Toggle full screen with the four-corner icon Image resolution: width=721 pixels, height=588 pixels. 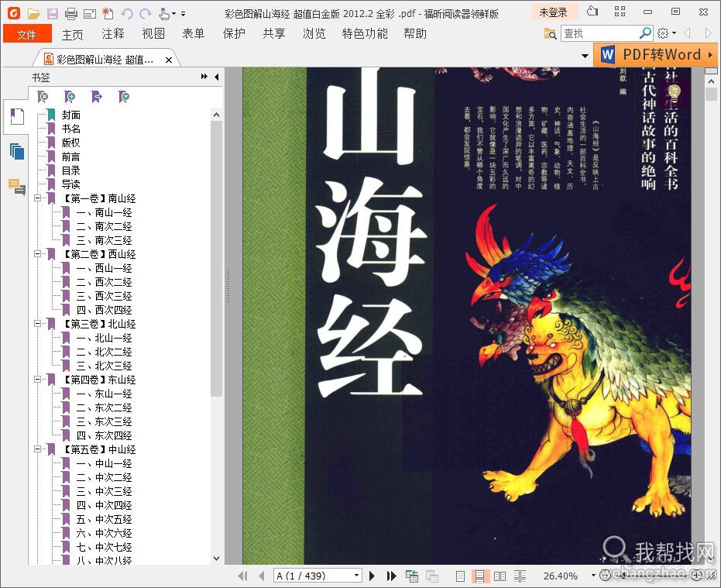[620, 12]
